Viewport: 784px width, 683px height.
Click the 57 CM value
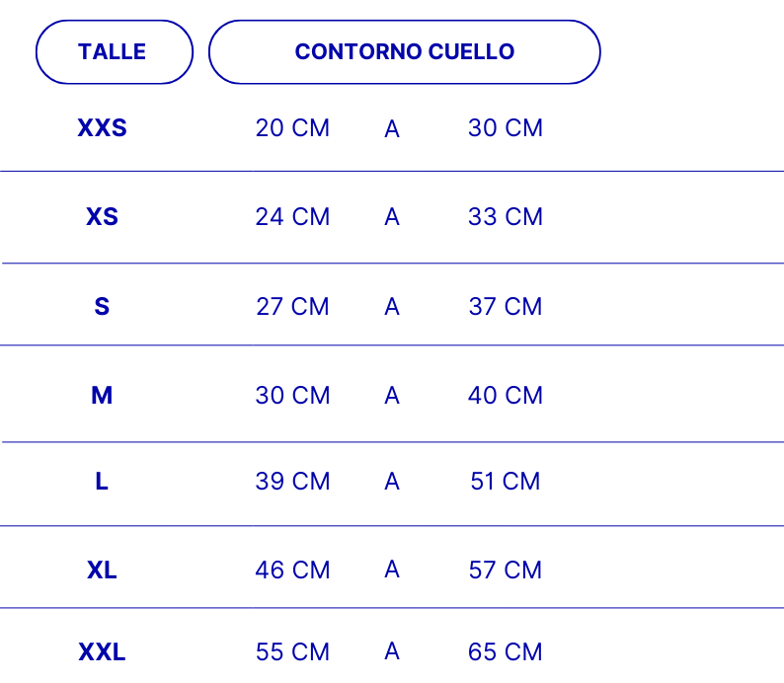tap(505, 570)
